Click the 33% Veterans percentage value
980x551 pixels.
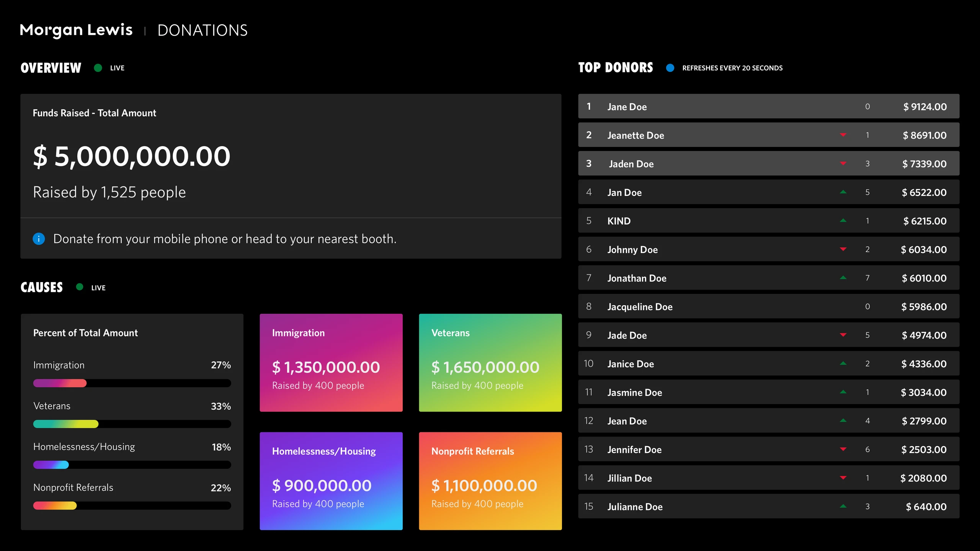(x=221, y=406)
